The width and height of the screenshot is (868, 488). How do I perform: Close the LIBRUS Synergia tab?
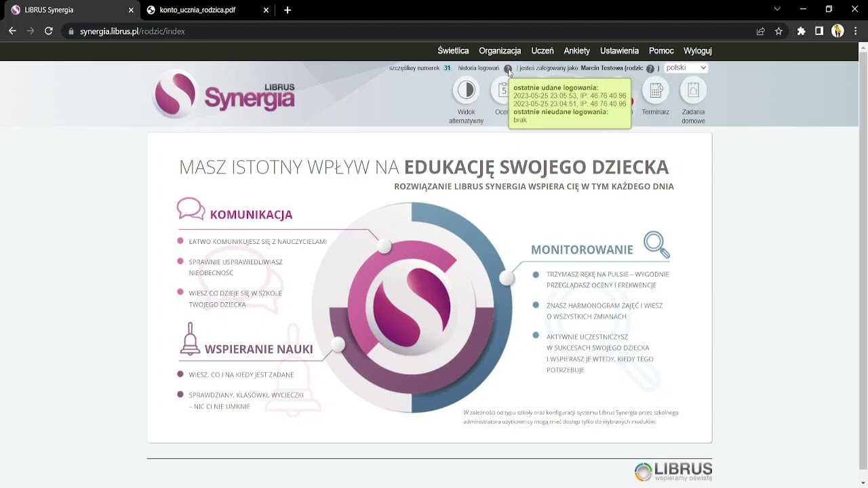click(x=131, y=10)
